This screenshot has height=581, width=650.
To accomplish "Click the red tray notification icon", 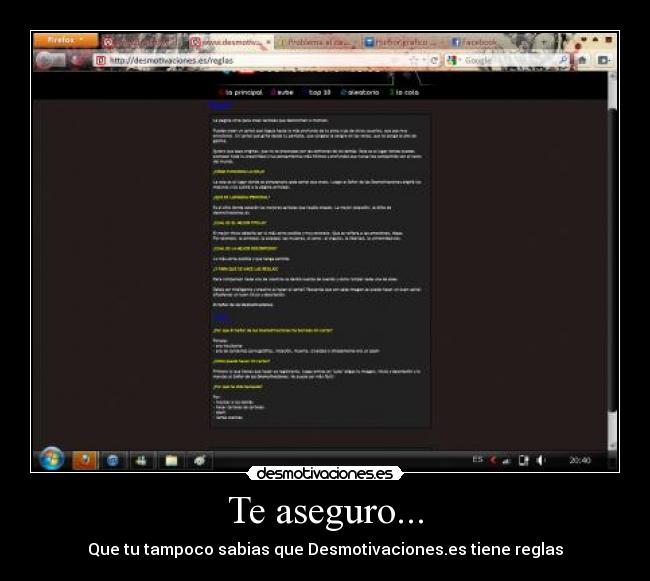I will pos(493,460).
